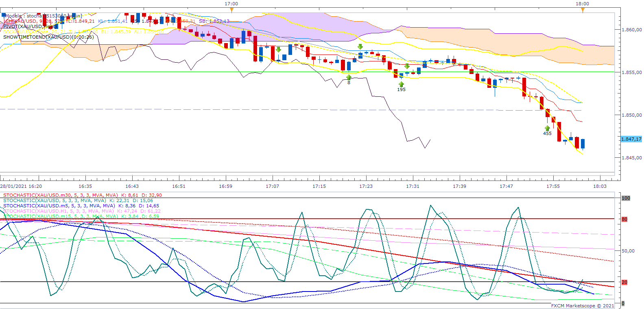Click the 1.855,00 price axis label

[x=632, y=72]
